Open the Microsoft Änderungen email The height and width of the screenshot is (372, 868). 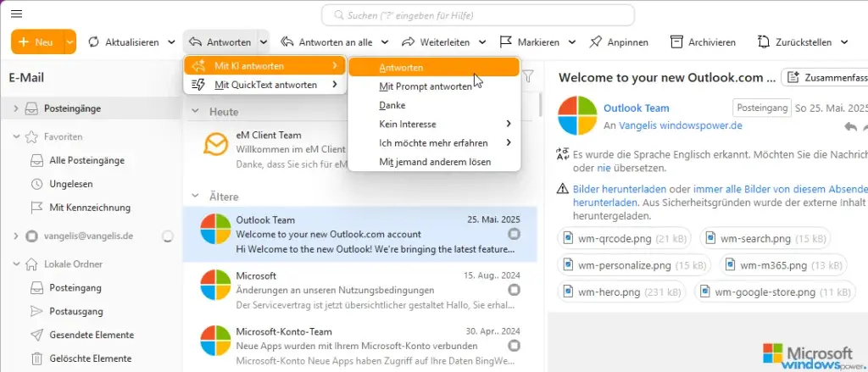[x=359, y=290]
